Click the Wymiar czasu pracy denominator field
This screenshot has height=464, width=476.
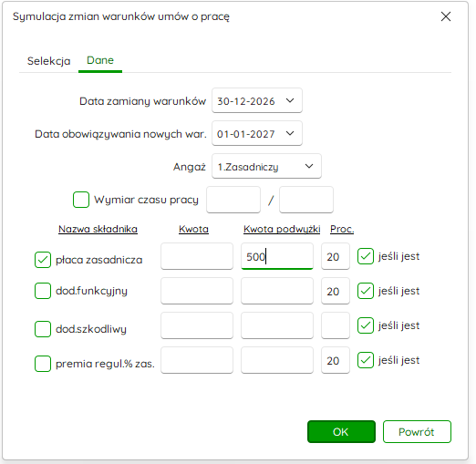[306, 200]
